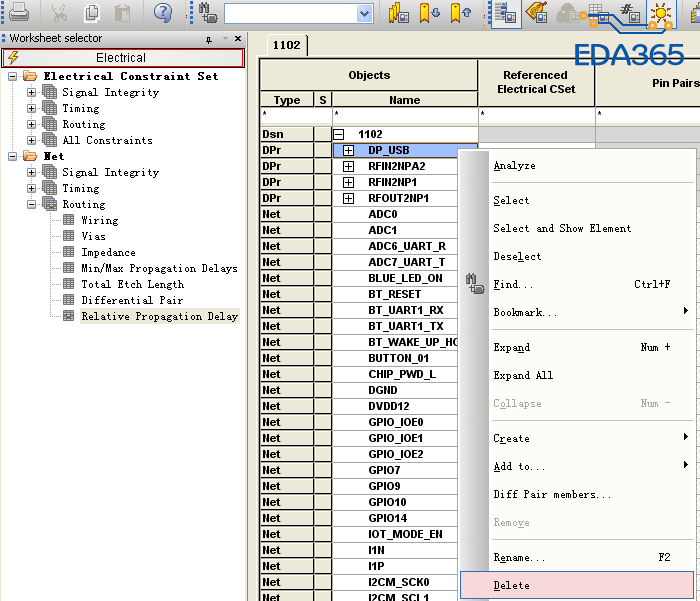700x601 pixels.
Task: Pin the Worksheet selector panel
Action: (209, 39)
